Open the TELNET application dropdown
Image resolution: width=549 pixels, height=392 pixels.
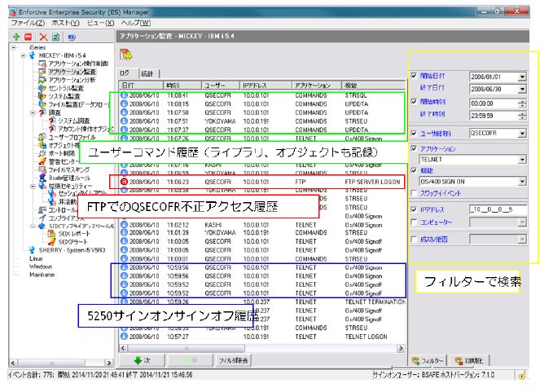point(522,160)
